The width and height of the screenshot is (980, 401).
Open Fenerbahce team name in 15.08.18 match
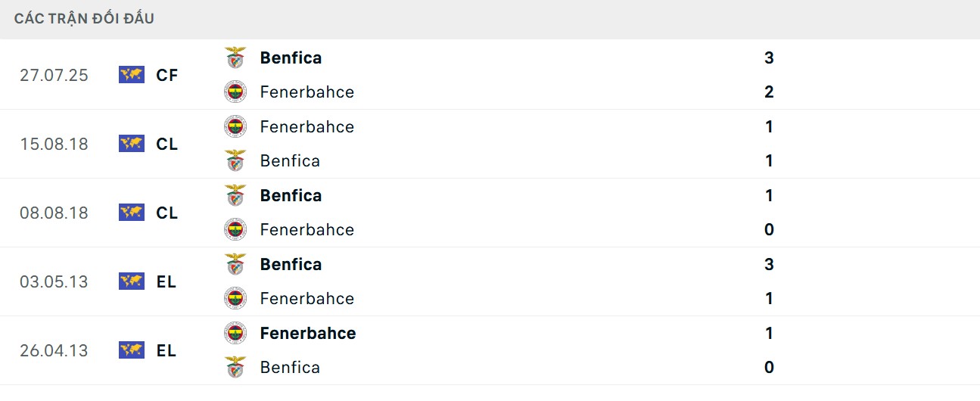coord(306,126)
